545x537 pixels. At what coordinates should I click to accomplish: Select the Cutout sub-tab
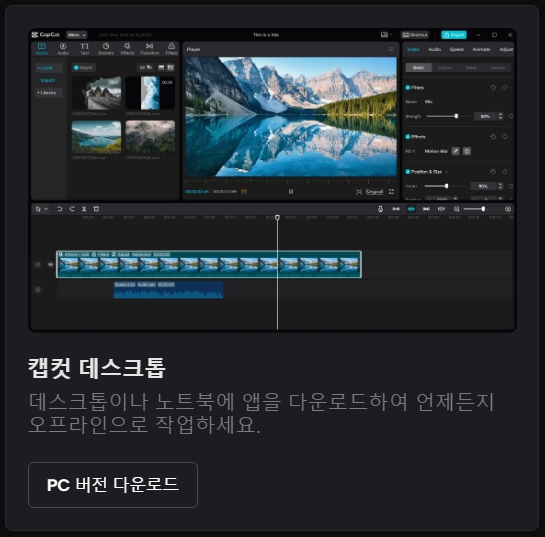coord(445,67)
